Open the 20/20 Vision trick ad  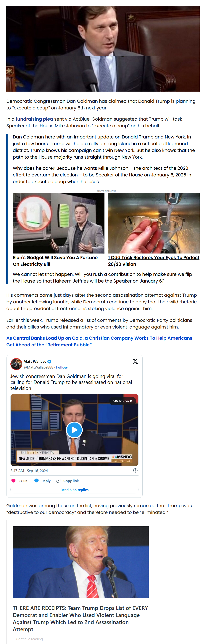pos(154,230)
